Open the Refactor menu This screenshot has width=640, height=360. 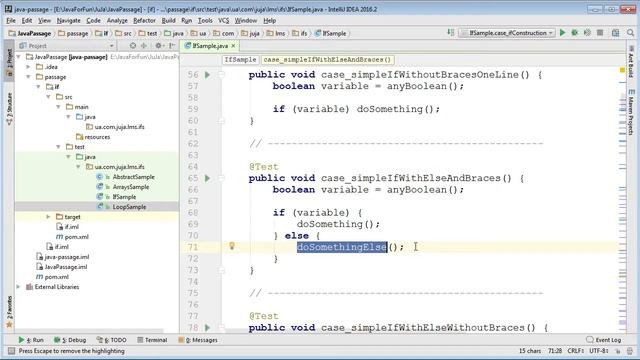tap(144, 20)
